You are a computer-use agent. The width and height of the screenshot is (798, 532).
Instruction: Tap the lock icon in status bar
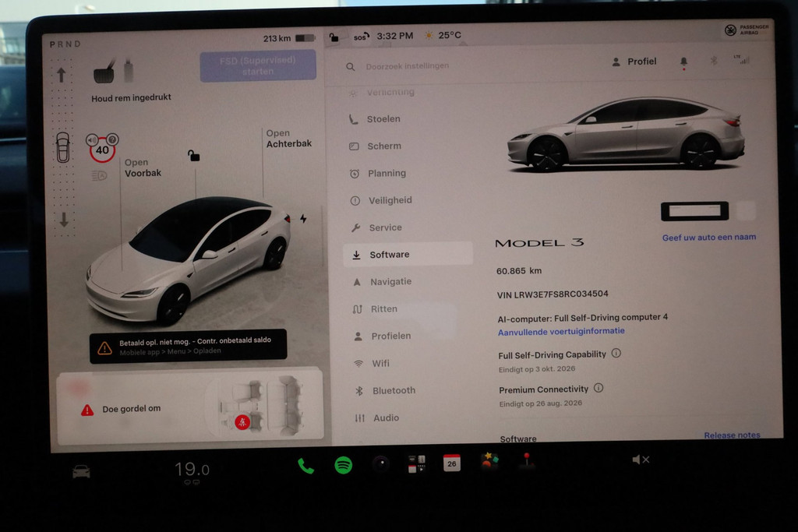coord(334,37)
